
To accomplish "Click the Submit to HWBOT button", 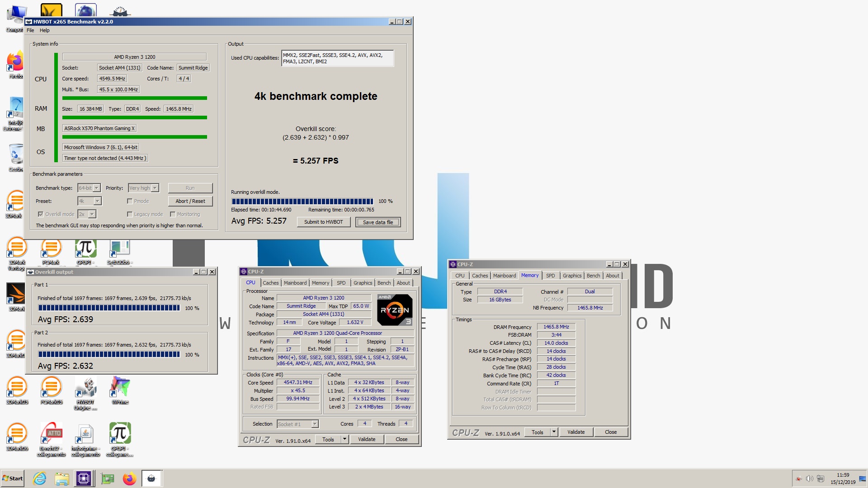I will [x=324, y=222].
